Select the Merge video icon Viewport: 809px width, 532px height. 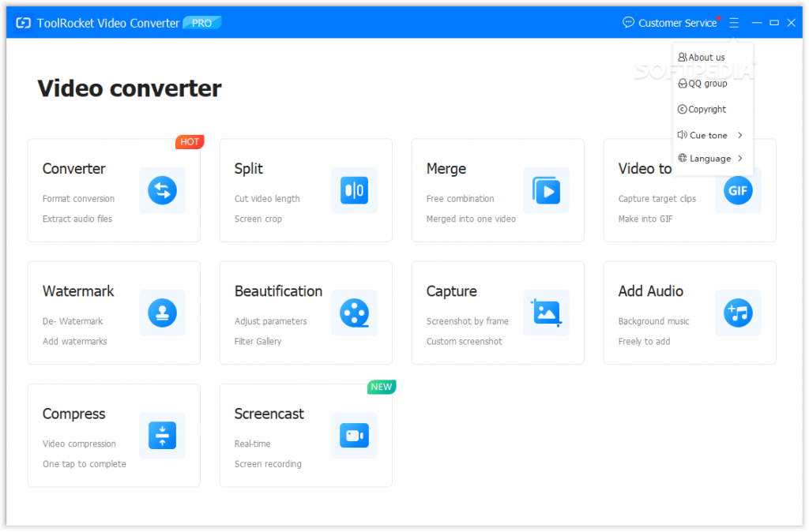pos(546,190)
